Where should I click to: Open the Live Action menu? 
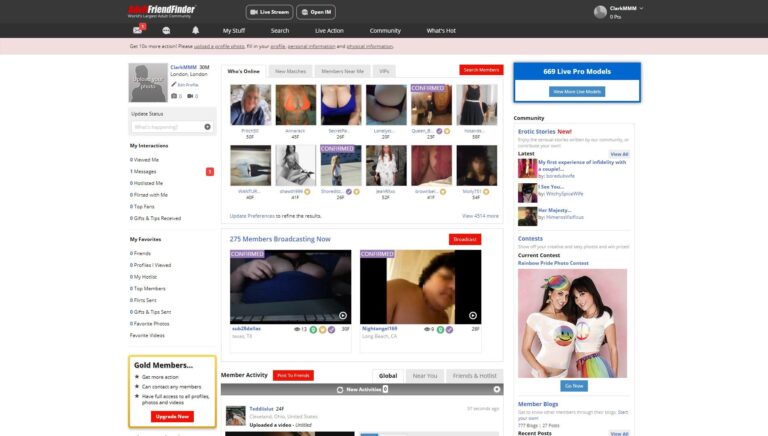click(x=329, y=30)
